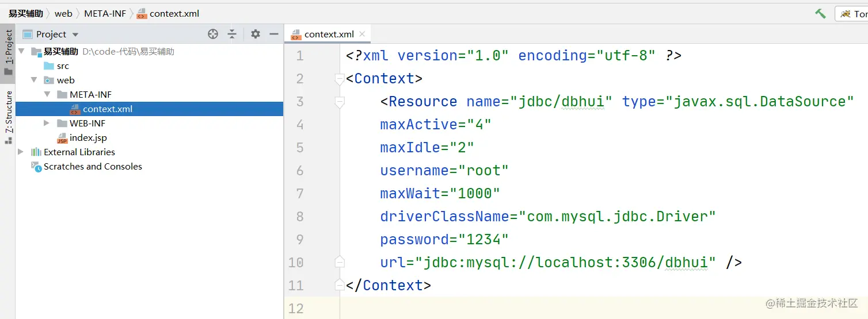
Task: Click META-INF in the breadcrumb path
Action: click(x=105, y=13)
